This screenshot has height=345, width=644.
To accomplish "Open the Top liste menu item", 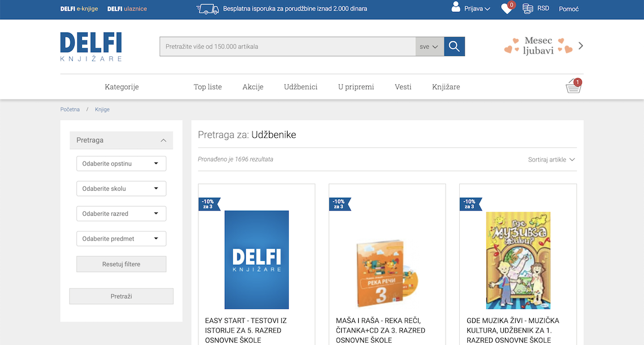I will pyautogui.click(x=207, y=86).
